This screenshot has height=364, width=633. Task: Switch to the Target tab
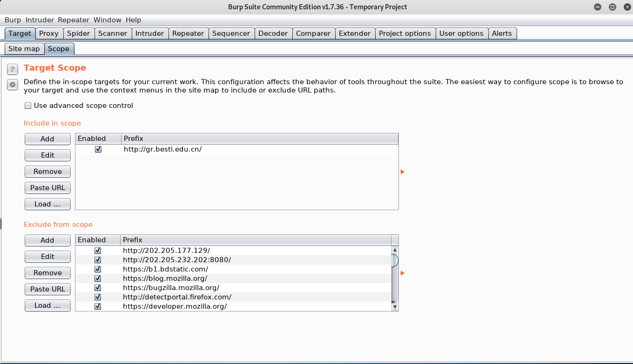[20, 33]
